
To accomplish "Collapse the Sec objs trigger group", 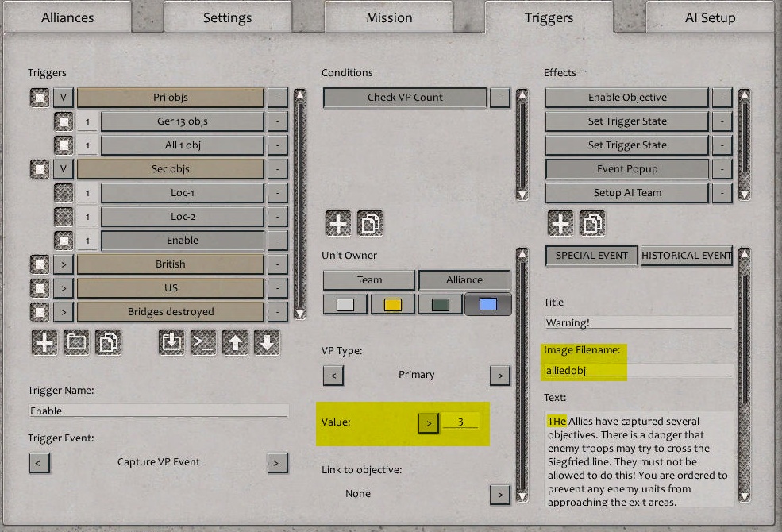I will 64,169.
